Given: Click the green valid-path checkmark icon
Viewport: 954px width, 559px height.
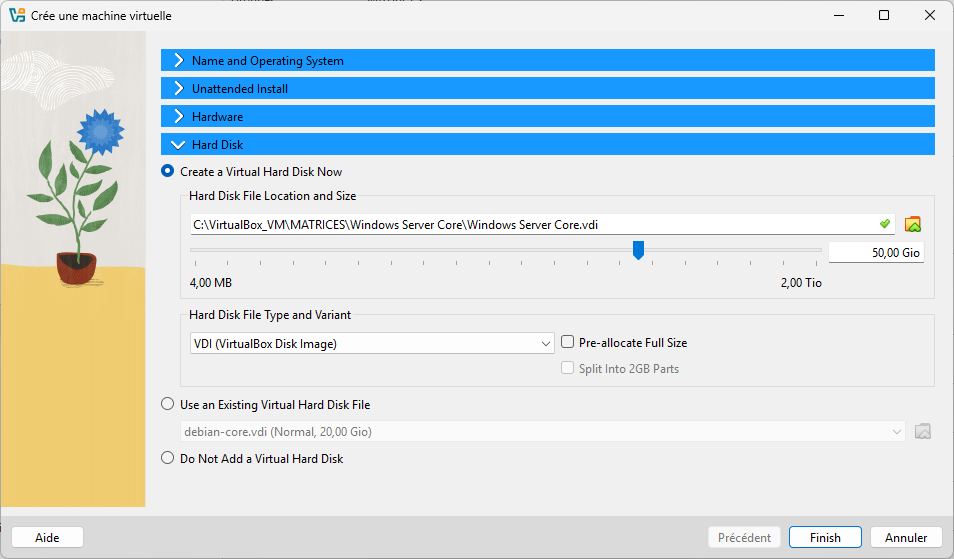Looking at the screenshot, I should coord(884,223).
